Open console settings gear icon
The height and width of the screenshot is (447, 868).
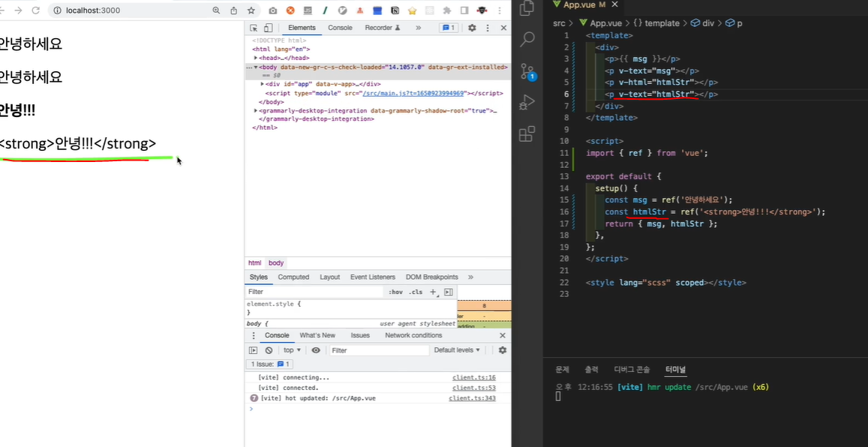(x=503, y=350)
